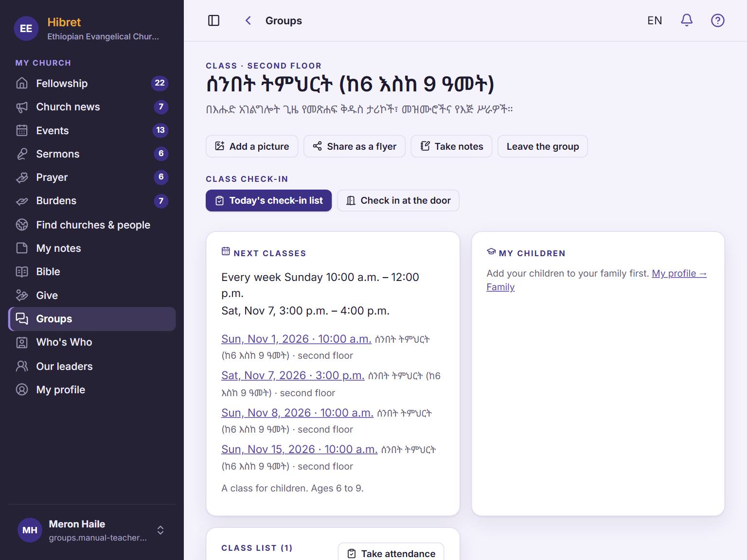Open notifications bell

point(687,20)
